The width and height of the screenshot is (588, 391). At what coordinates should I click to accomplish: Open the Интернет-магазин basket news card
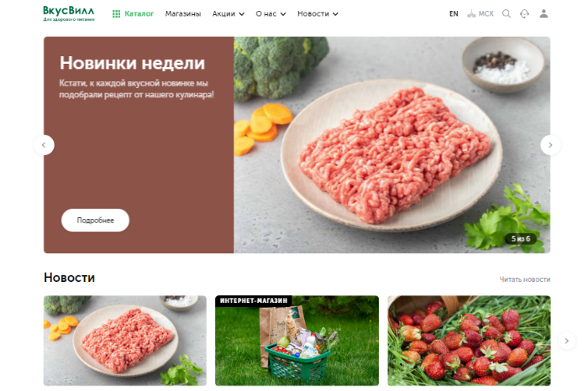click(x=297, y=341)
